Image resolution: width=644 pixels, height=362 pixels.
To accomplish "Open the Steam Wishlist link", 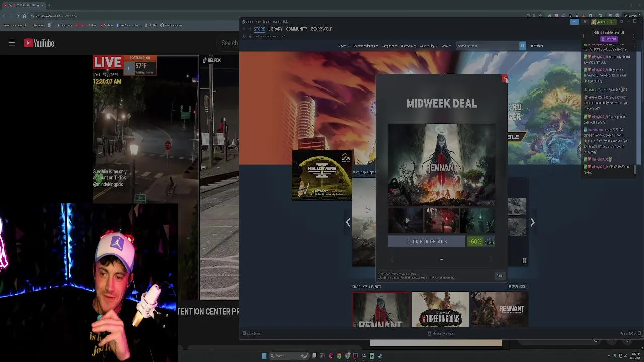I will [x=538, y=46].
